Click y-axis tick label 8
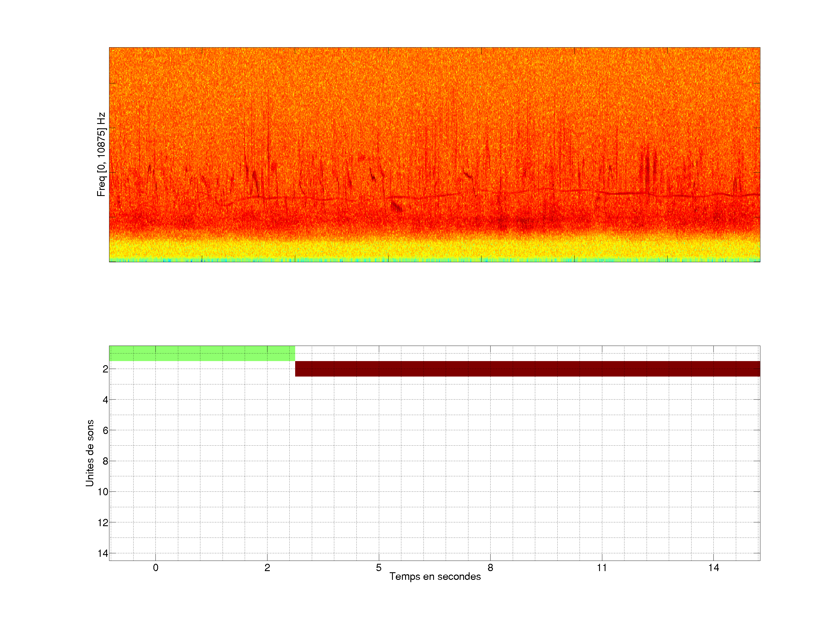The height and width of the screenshot is (630, 840). pyautogui.click(x=105, y=461)
